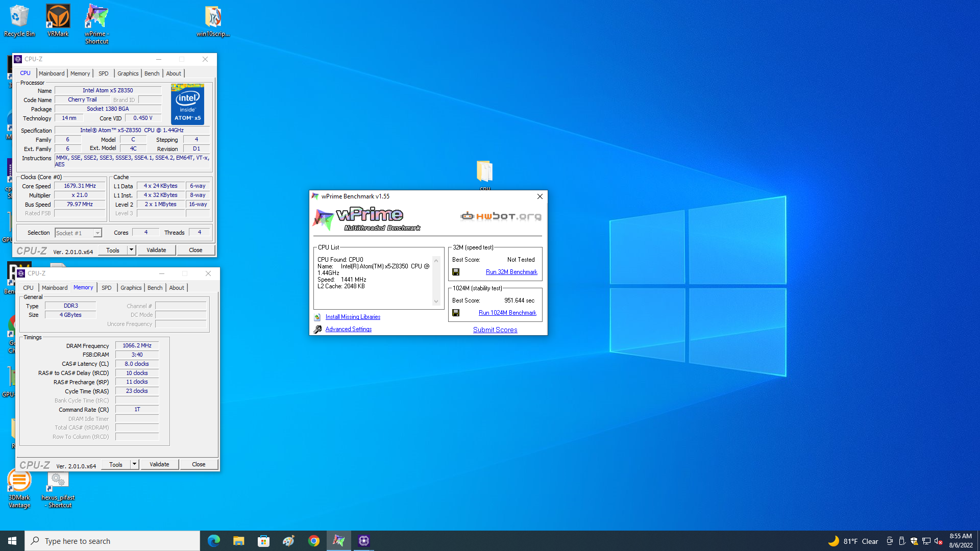Open the Windows Start menu
980x551 pixels.
coord(12,541)
